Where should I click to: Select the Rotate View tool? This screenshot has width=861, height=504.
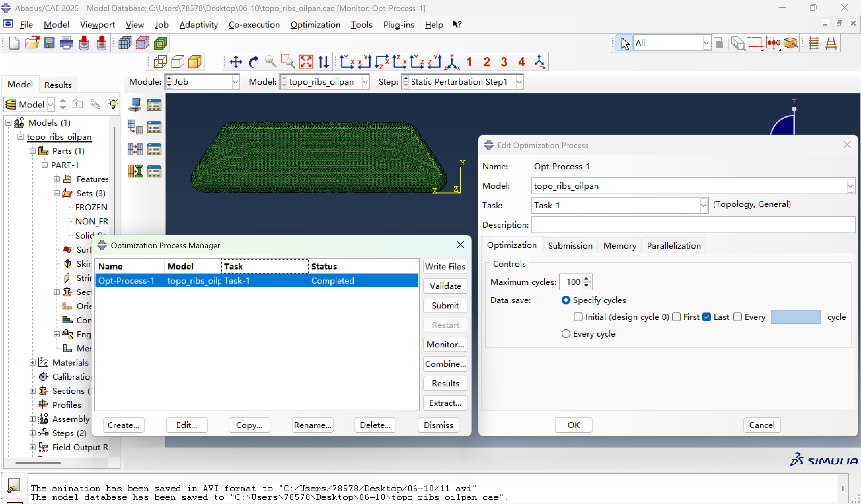(x=253, y=62)
